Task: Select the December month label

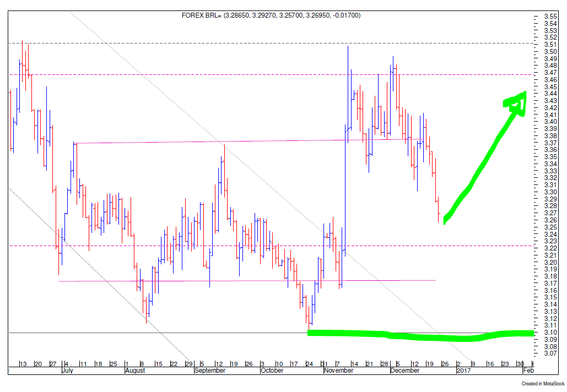Action: [405, 371]
